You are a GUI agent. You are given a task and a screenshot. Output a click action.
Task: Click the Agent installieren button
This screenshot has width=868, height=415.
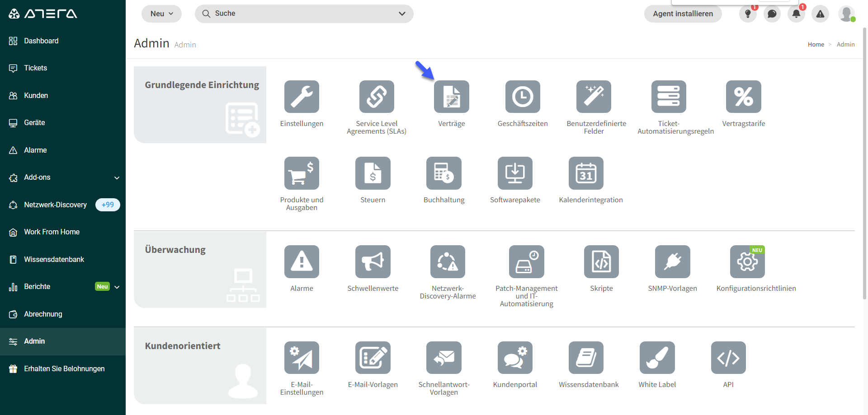pyautogui.click(x=683, y=14)
